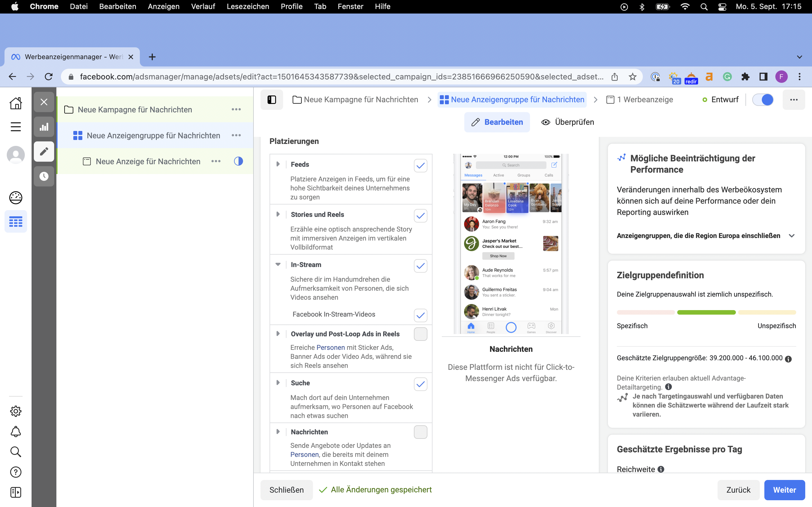Viewport: 812px width, 507px height.
Task: Click the pencil edit icon in side panel
Action: [x=44, y=152]
